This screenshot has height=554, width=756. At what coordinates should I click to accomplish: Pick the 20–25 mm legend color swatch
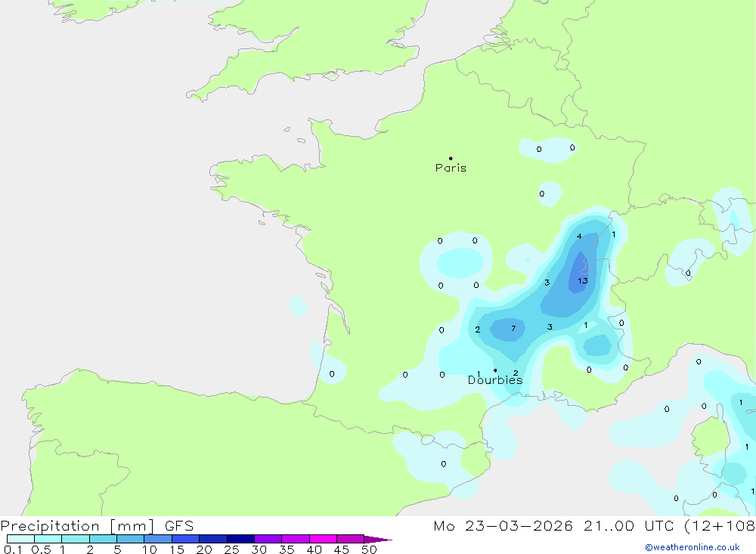pos(213,539)
